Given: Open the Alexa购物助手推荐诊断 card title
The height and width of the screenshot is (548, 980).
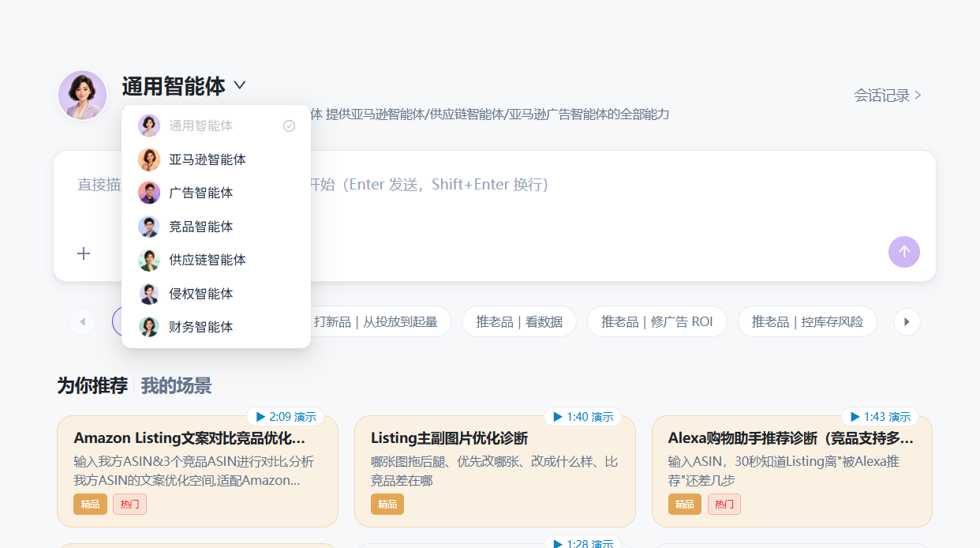Looking at the screenshot, I should point(791,438).
